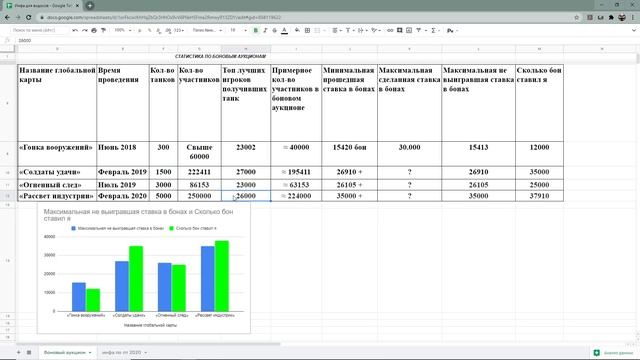
Task: Open text wrapping dropdown
Action: 362,30
